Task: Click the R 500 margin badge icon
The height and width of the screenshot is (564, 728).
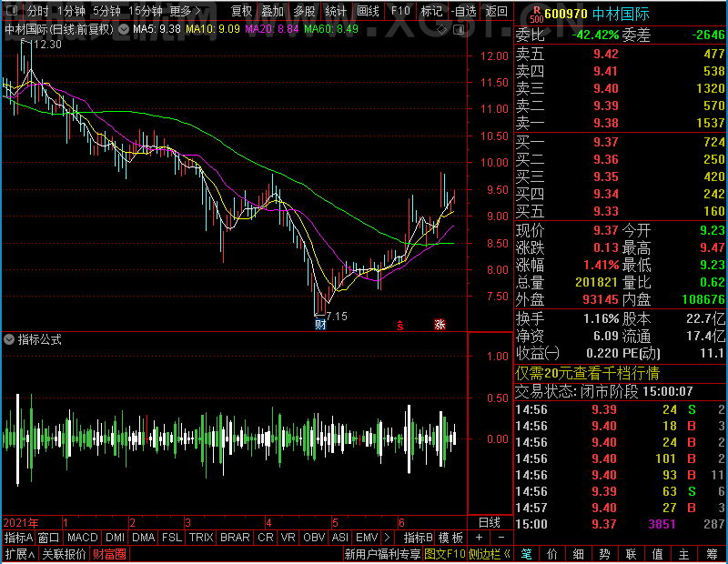Action: pyautogui.click(x=537, y=15)
